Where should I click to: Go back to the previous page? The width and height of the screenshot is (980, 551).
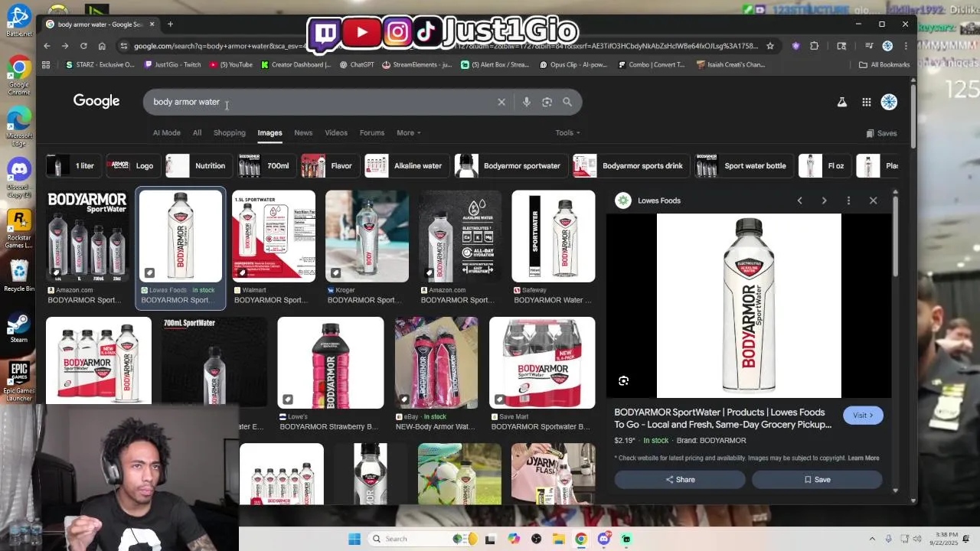(x=47, y=46)
